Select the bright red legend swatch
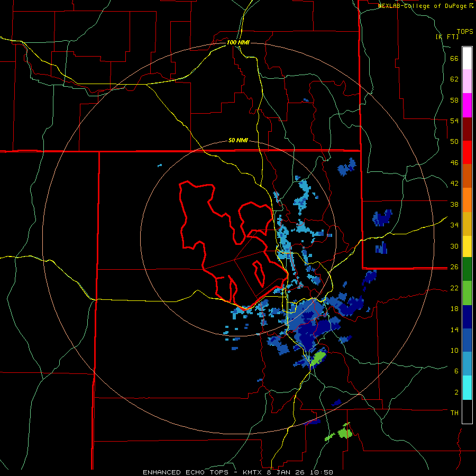 pyautogui.click(x=467, y=152)
